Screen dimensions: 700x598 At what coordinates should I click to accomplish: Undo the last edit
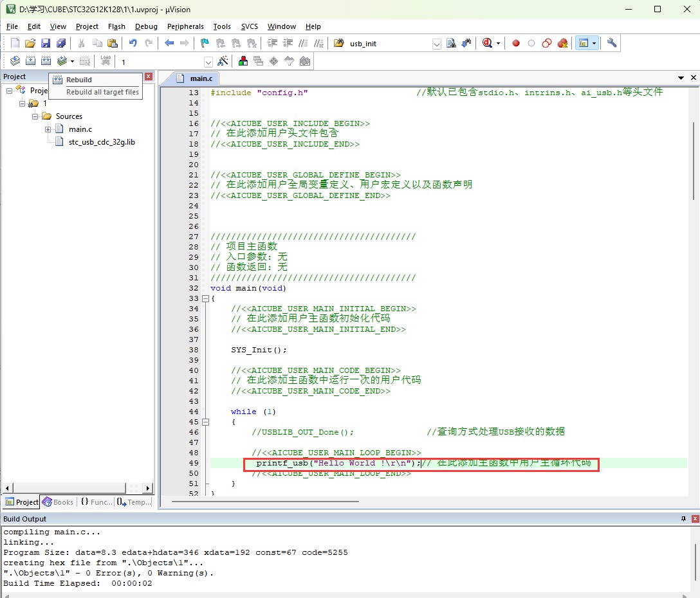[x=133, y=43]
